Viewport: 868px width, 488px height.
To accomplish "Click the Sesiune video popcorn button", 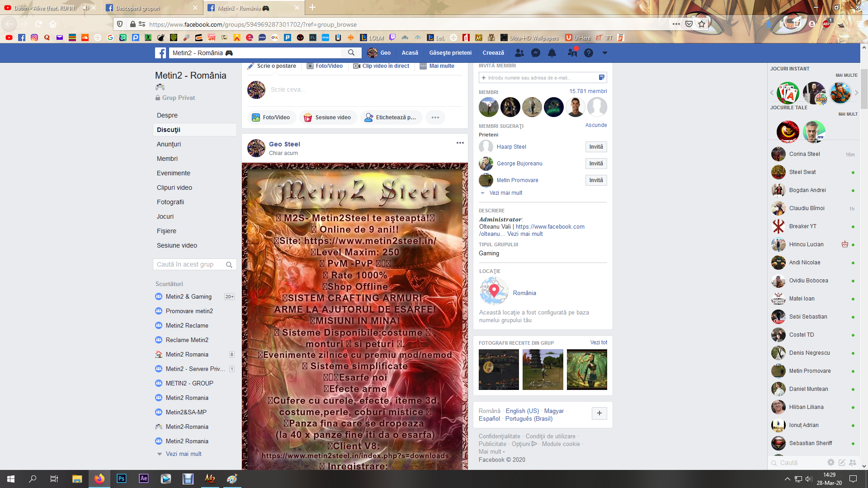I will point(328,117).
